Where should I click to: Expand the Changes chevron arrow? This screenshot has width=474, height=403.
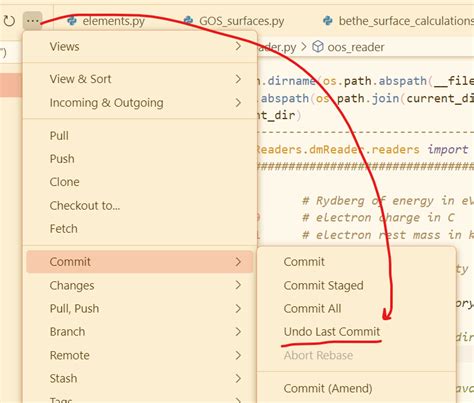[x=238, y=285]
